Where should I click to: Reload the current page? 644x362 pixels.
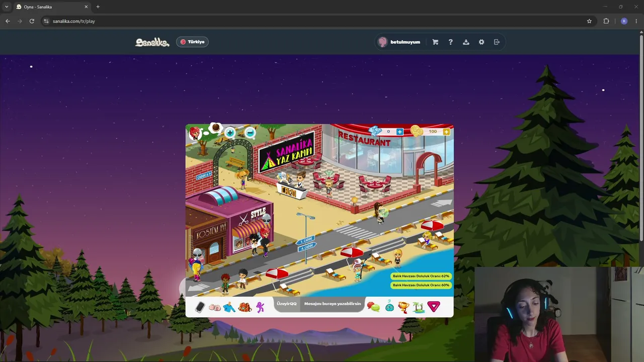32,21
